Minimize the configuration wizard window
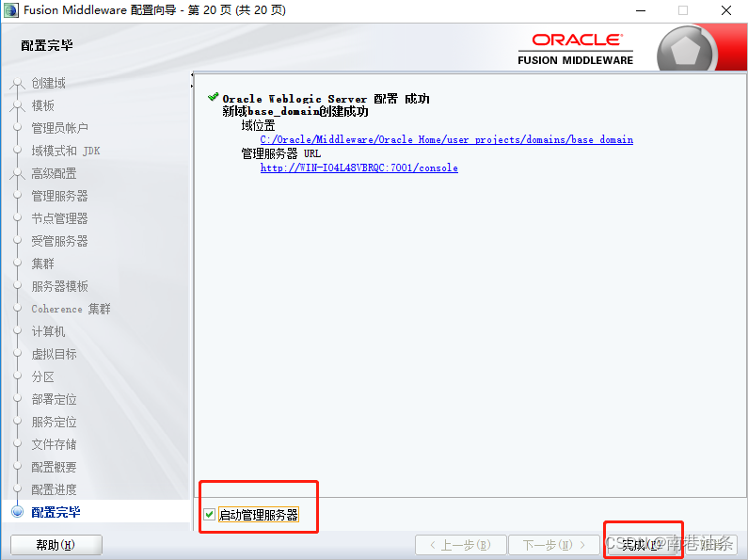The width and height of the screenshot is (748, 560). point(640,10)
